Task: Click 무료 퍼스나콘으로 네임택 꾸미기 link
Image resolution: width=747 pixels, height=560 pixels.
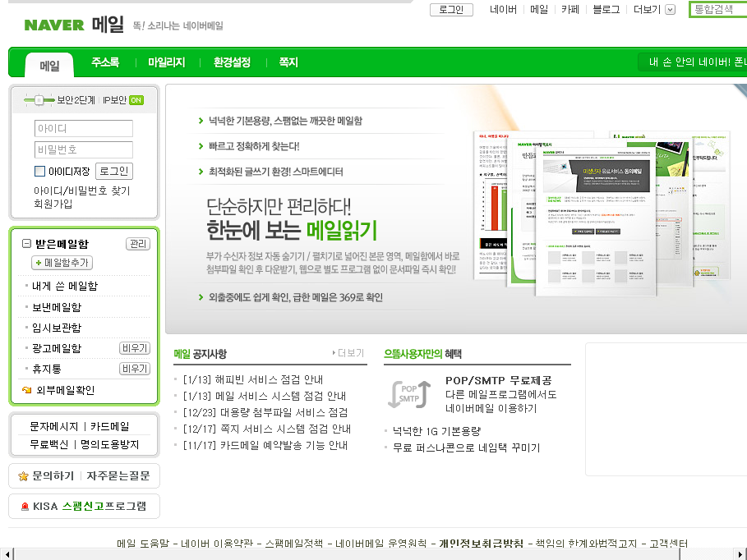Action: click(x=466, y=448)
